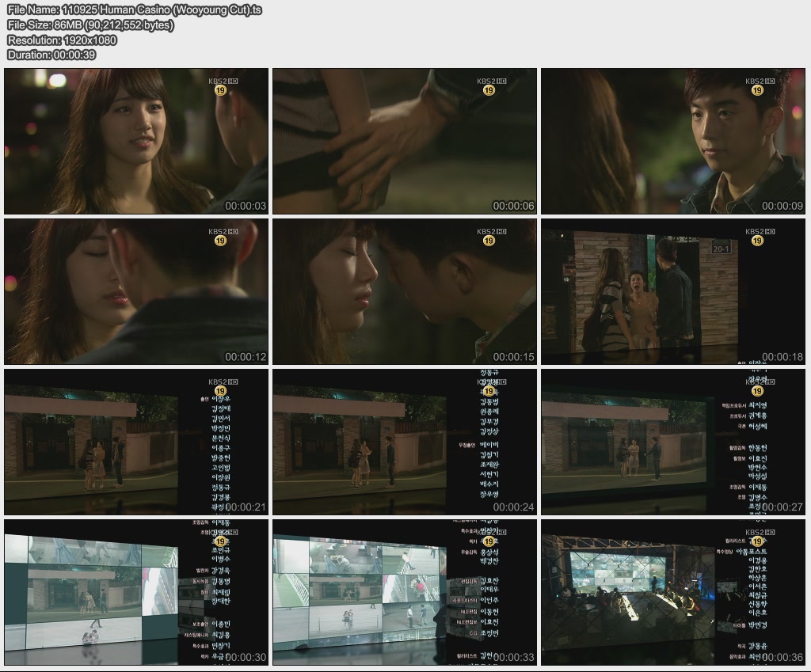This screenshot has width=811, height=672.
Task: Click the File Name text line
Action: [x=135, y=10]
